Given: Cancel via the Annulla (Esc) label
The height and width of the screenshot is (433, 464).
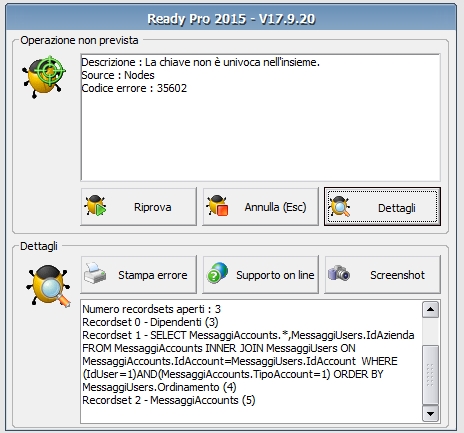Looking at the screenshot, I should tap(275, 207).
